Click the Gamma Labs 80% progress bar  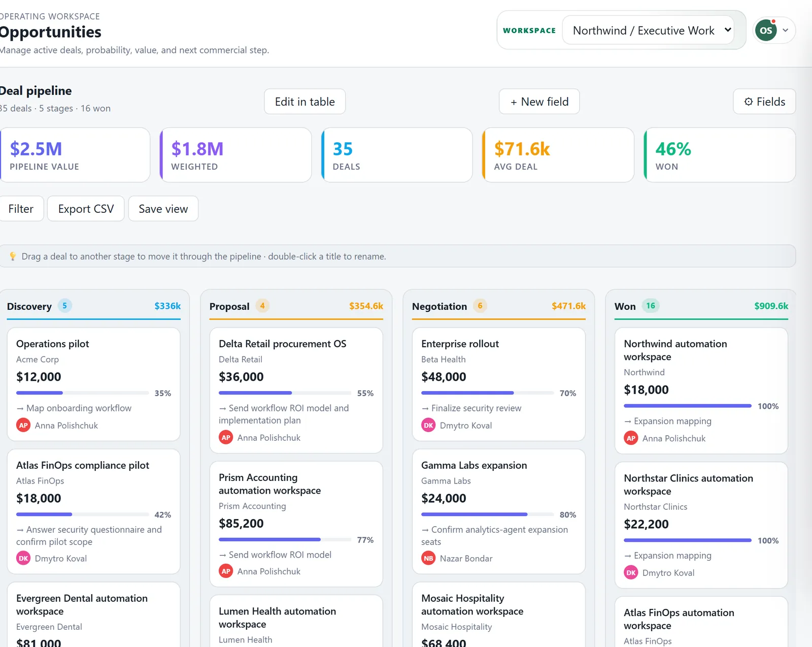click(x=487, y=514)
